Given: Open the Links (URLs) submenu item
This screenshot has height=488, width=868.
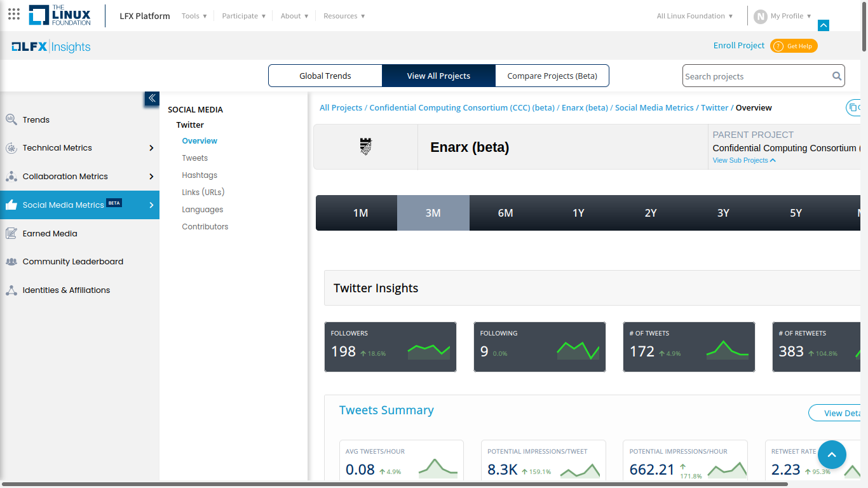Looking at the screenshot, I should (x=203, y=193).
